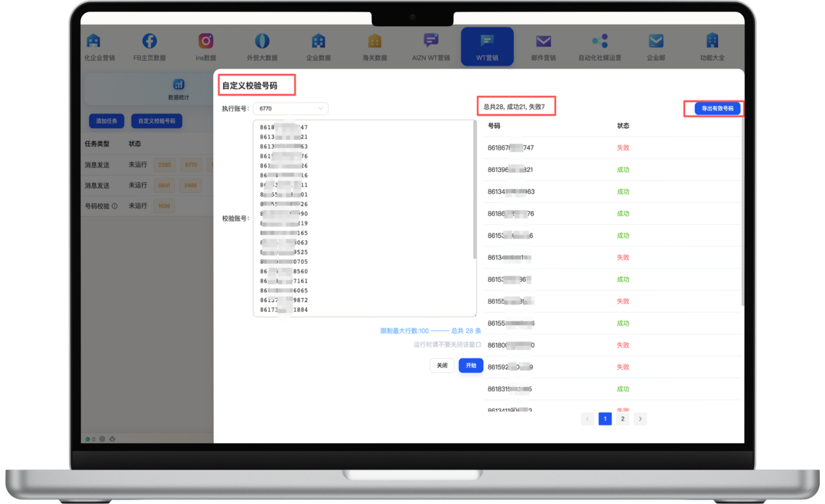Viewport: 825px width, 504px height.
Task: Select page 1 in the pagination
Action: [x=605, y=419]
